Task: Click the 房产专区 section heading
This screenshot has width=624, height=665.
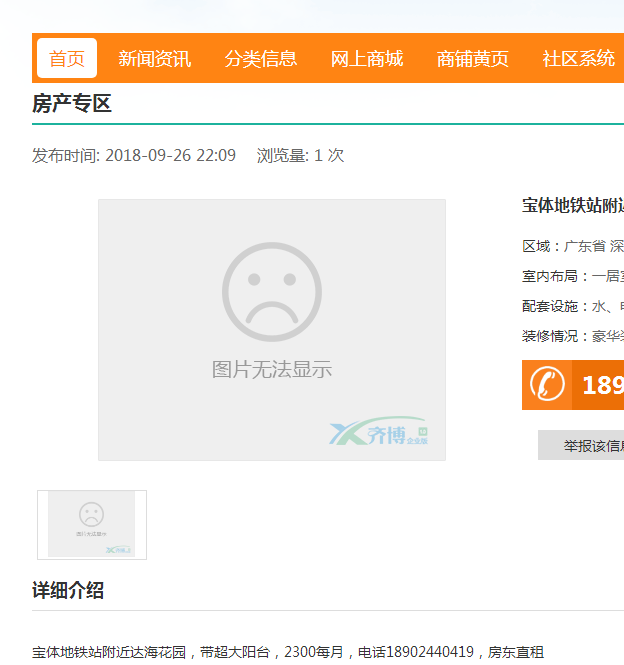Action: tap(72, 104)
